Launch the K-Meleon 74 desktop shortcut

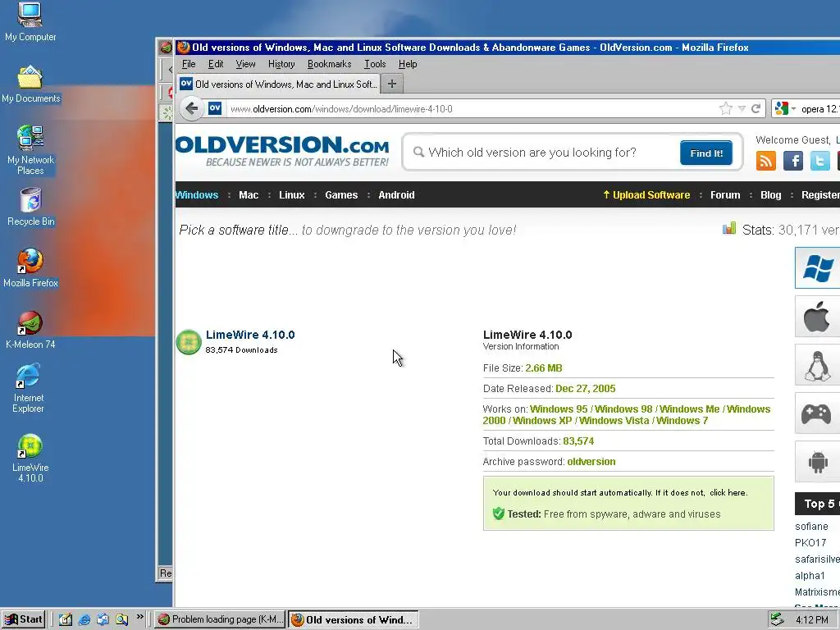[x=30, y=330]
